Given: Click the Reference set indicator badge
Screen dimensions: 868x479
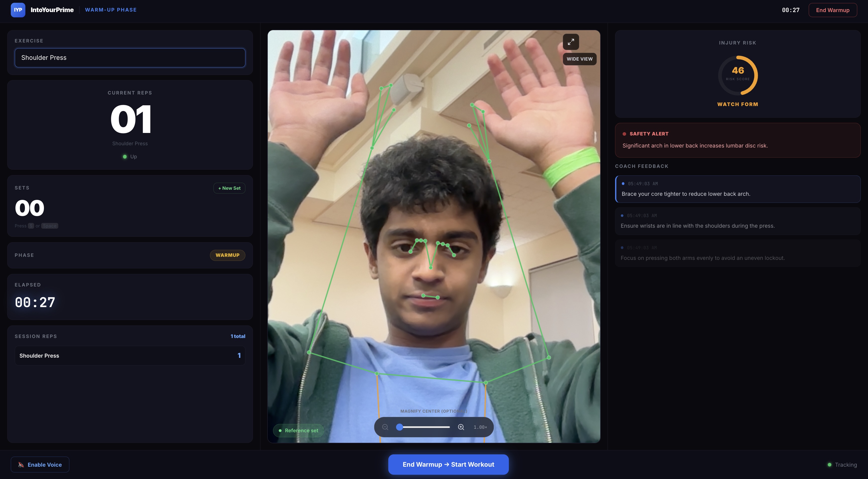Looking at the screenshot, I should [x=298, y=430].
